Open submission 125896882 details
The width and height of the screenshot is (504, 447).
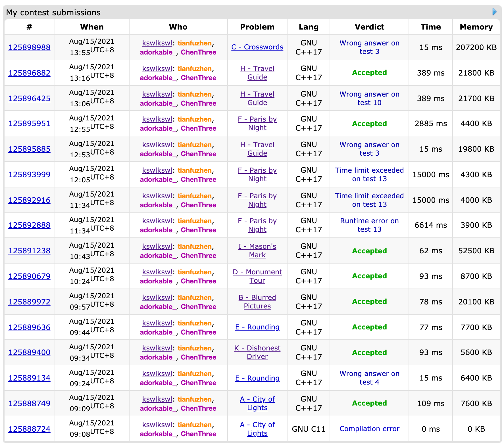pyautogui.click(x=29, y=73)
